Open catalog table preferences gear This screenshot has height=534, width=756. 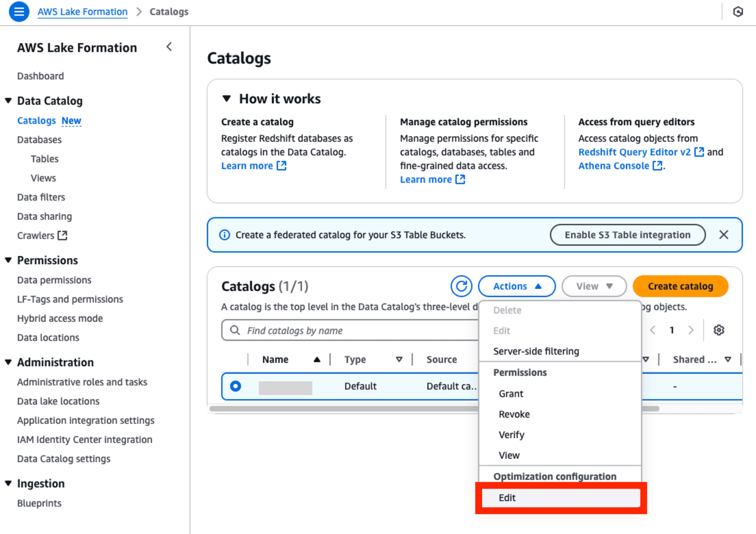click(x=719, y=330)
